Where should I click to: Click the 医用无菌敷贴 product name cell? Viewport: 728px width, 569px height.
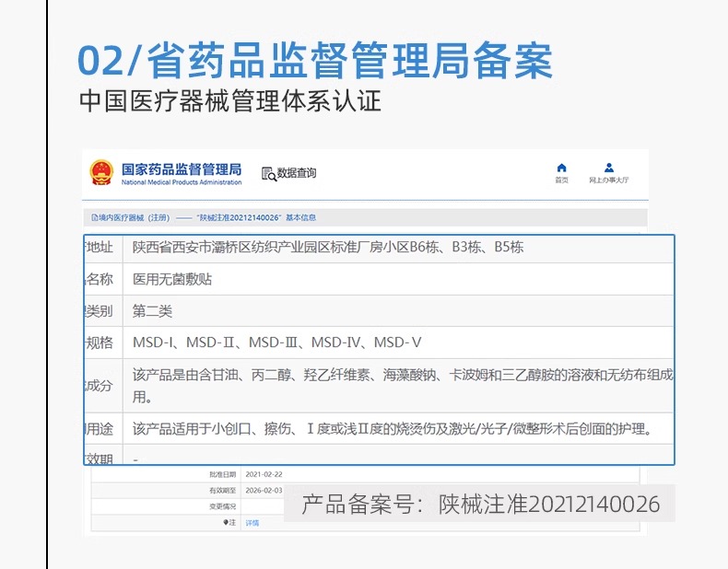(x=172, y=279)
